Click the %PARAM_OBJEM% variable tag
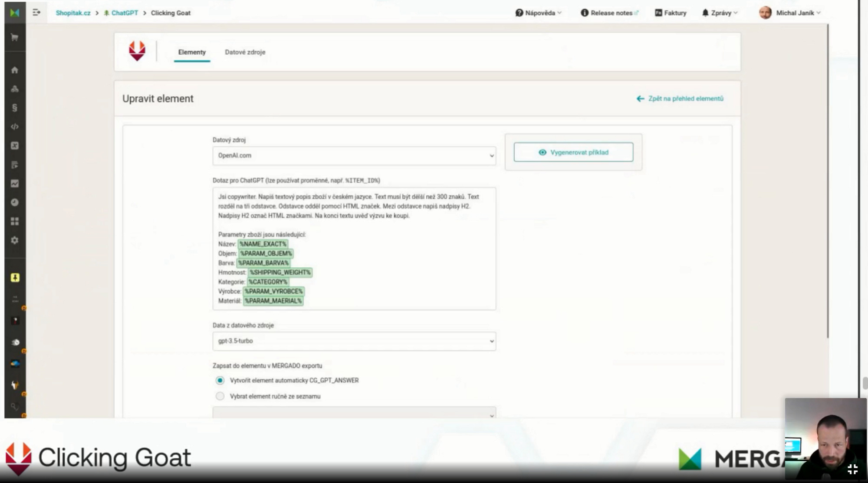Image resolution: width=868 pixels, height=483 pixels. 266,253
